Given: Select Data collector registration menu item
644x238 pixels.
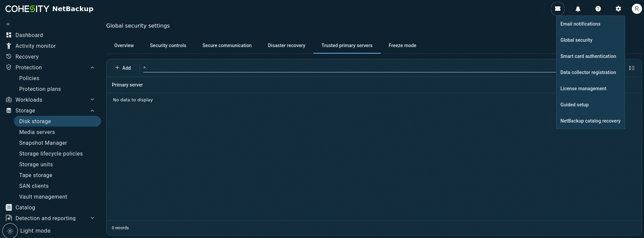Looking at the screenshot, I should 590,72.
